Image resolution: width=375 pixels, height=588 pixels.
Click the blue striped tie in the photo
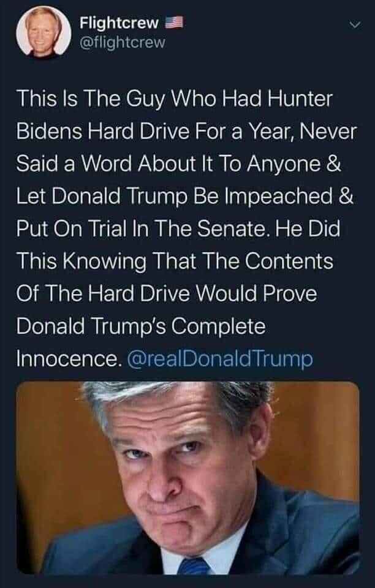pyautogui.click(x=194, y=565)
